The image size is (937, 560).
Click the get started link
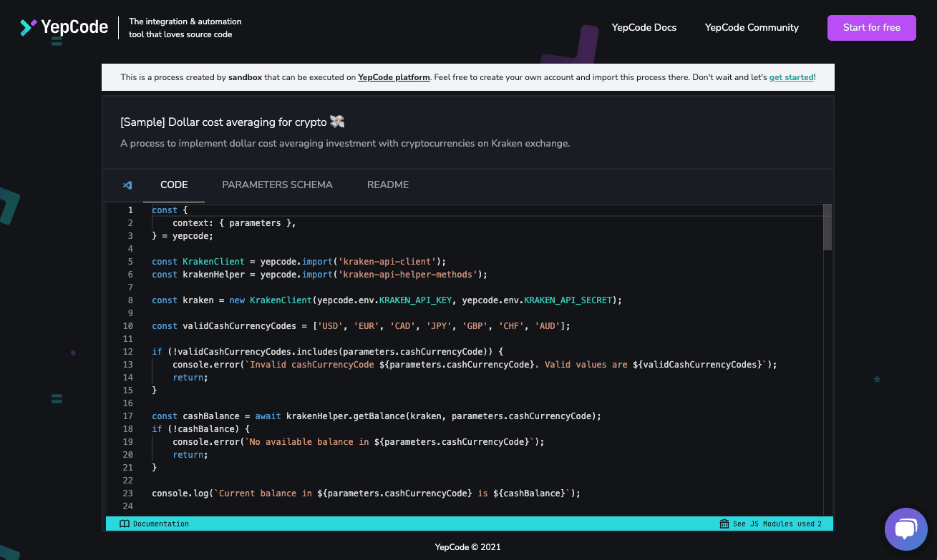791,77
